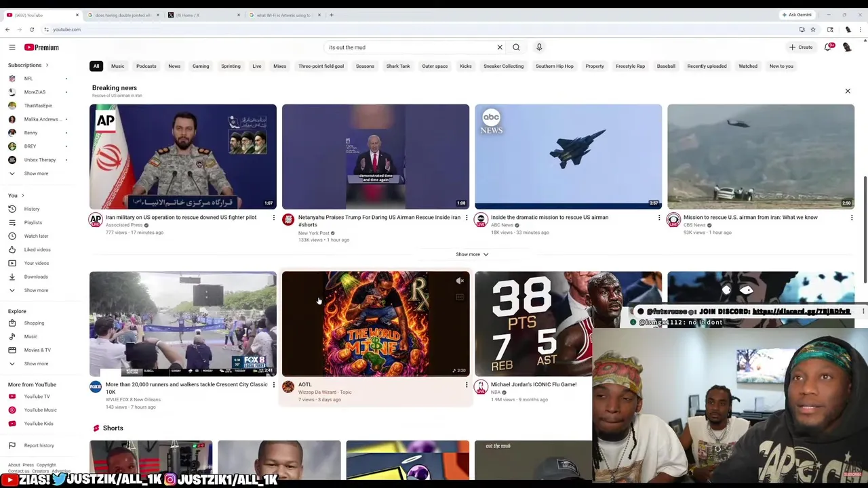
Task: Bookmark this page with star icon
Action: click(x=812, y=30)
